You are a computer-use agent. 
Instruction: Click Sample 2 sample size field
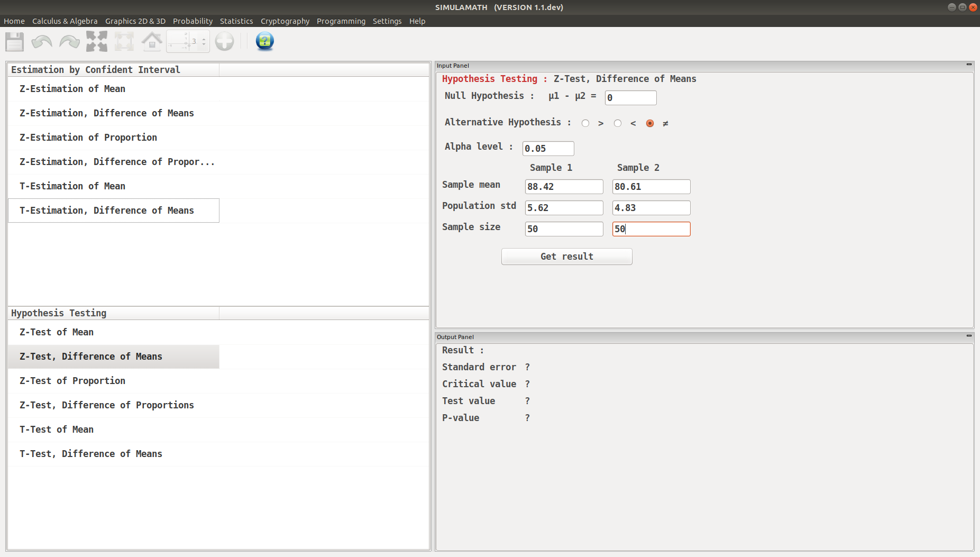tap(652, 229)
